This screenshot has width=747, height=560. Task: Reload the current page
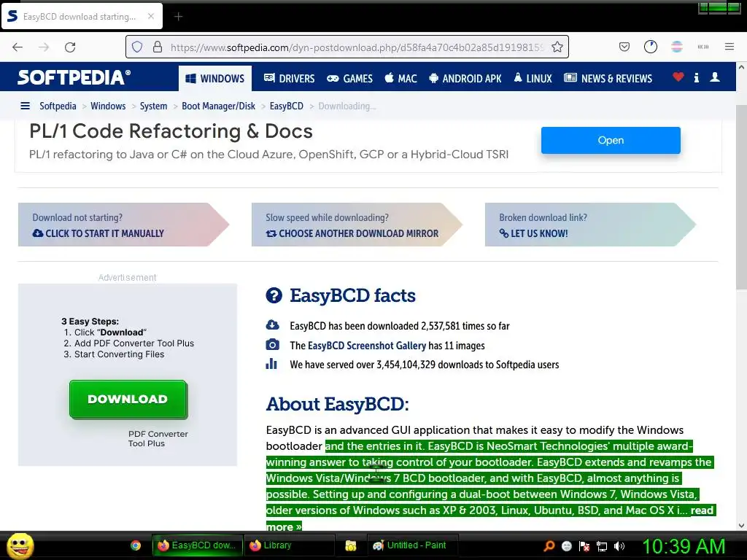[x=70, y=47]
